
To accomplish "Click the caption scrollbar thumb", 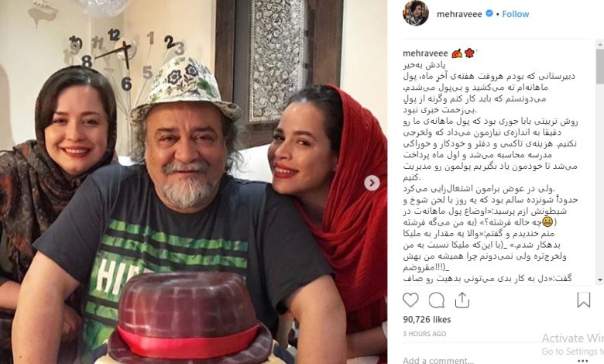I will point(600,67).
